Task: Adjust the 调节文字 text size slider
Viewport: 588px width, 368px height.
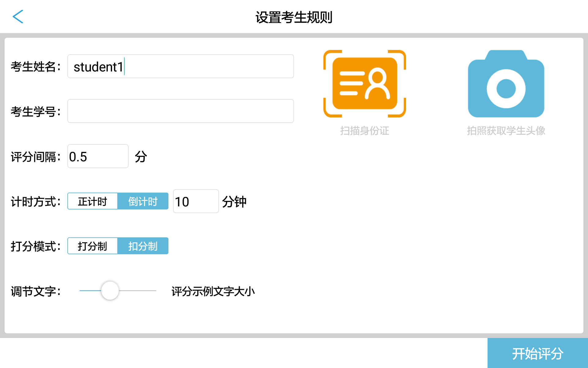Action: pyautogui.click(x=110, y=290)
